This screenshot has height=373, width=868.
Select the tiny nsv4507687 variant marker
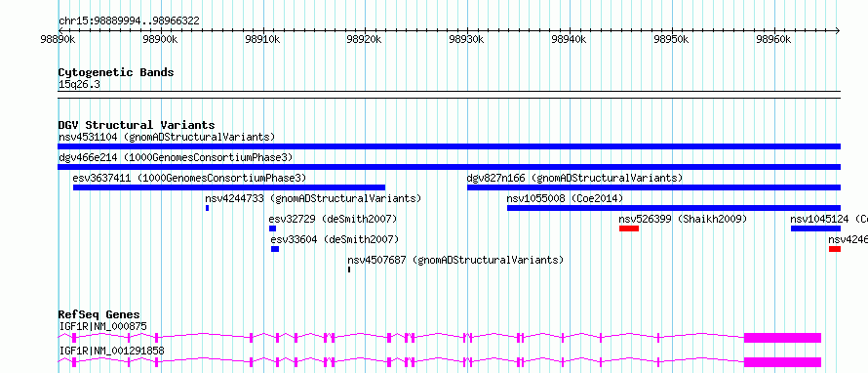[349, 269]
